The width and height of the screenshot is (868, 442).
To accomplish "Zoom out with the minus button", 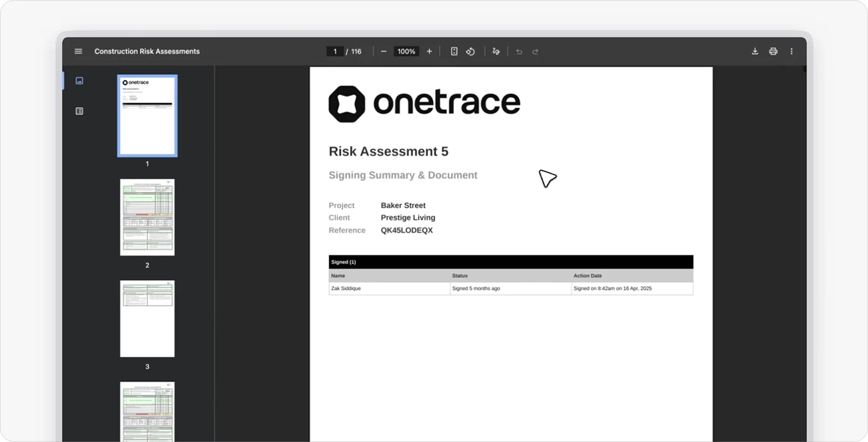I will pyautogui.click(x=384, y=52).
